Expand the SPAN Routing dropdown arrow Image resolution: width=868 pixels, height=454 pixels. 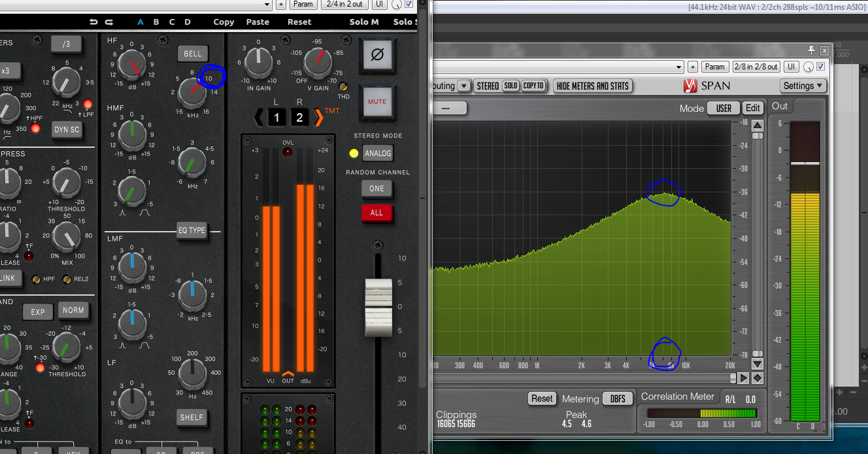click(x=463, y=86)
